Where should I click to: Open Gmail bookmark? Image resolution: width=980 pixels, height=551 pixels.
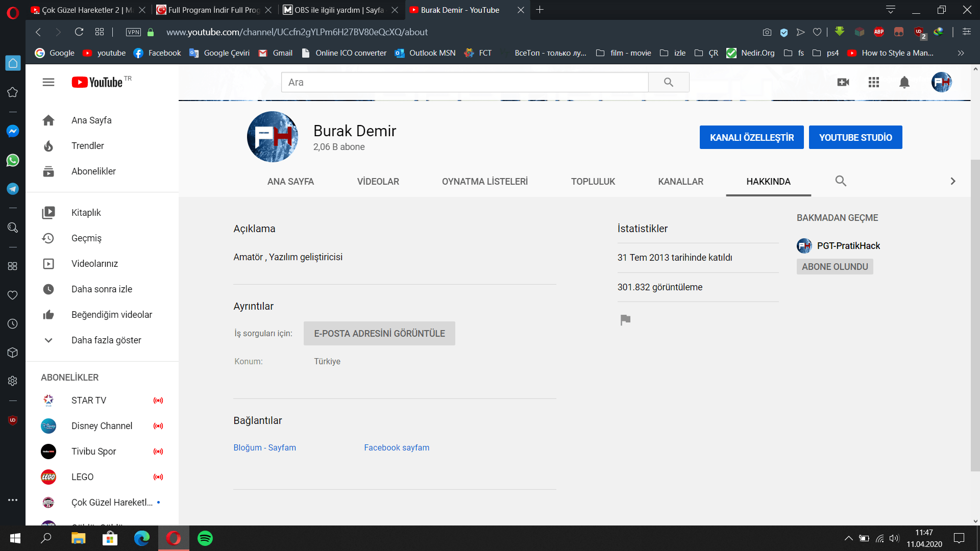[x=276, y=53]
